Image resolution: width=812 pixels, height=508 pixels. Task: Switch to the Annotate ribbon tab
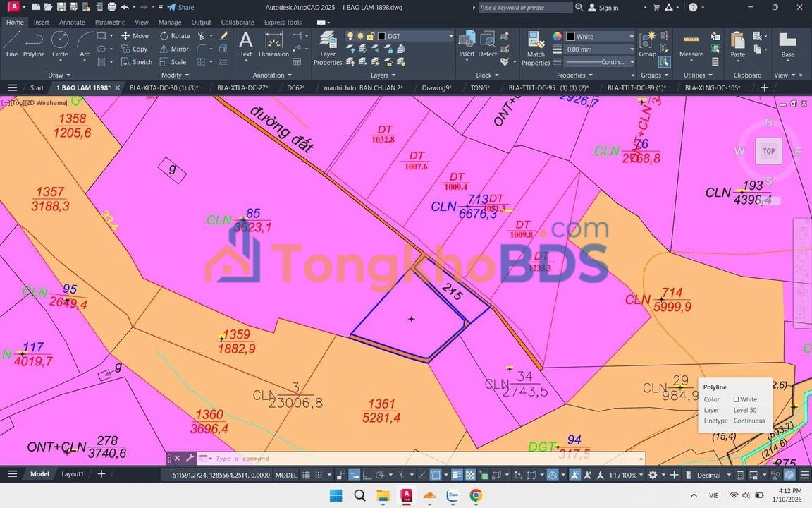pyautogui.click(x=72, y=22)
